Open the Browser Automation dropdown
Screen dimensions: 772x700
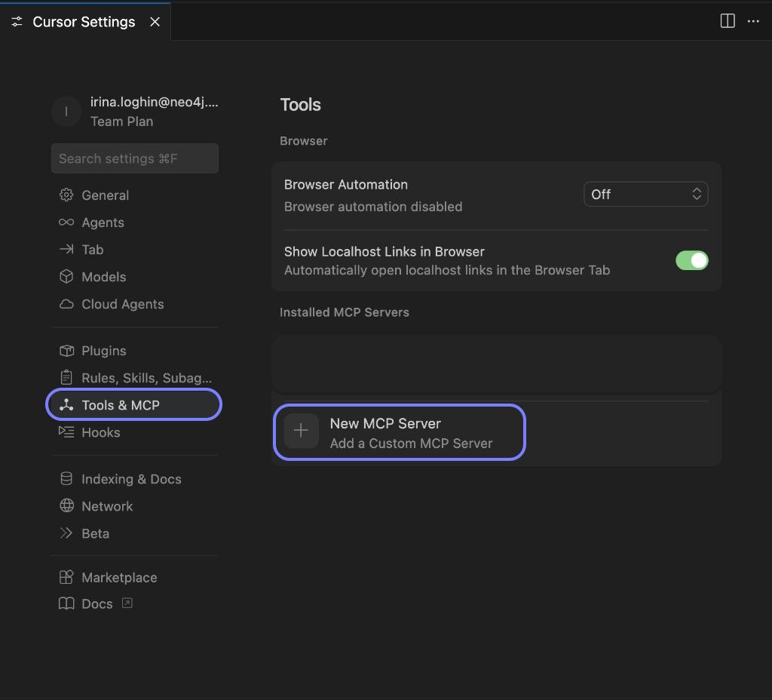645,194
